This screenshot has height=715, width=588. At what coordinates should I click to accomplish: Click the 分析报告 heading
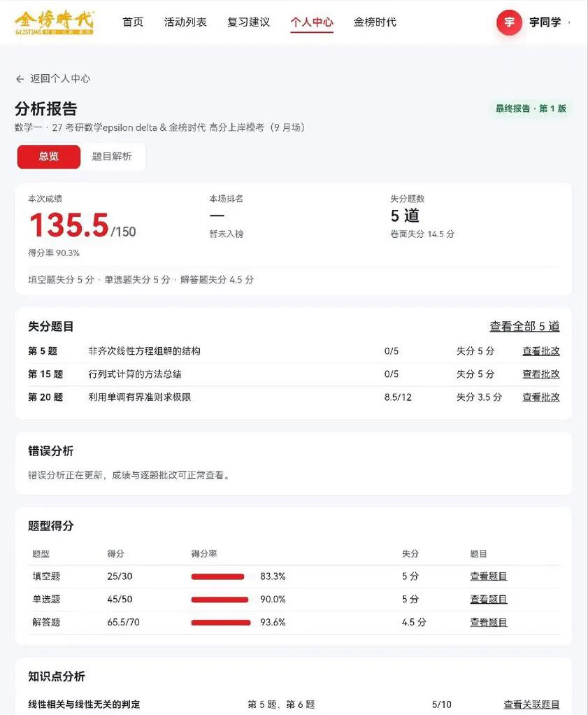[x=46, y=108]
